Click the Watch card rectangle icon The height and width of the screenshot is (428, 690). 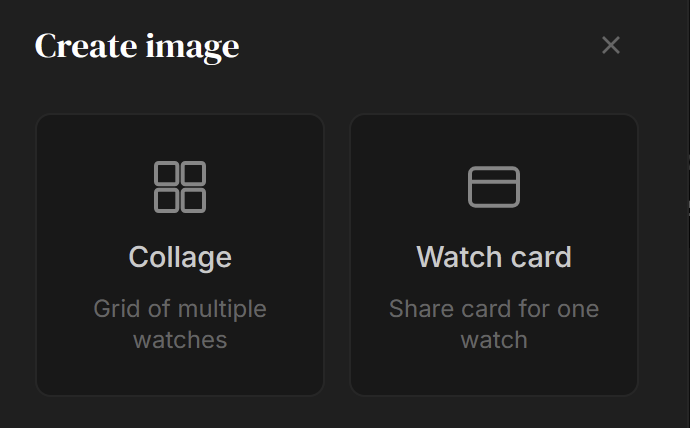coord(494,187)
